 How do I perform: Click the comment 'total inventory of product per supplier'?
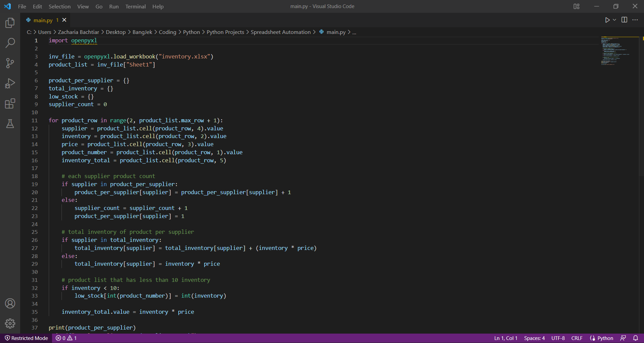click(128, 232)
